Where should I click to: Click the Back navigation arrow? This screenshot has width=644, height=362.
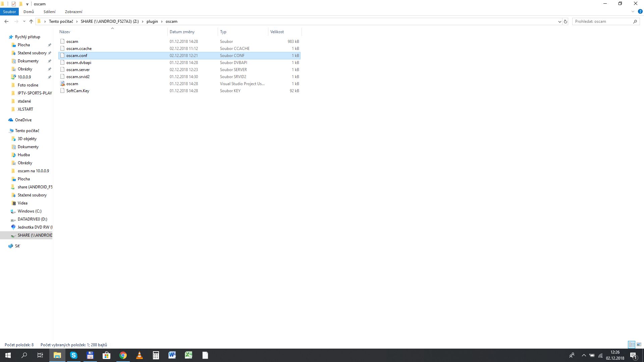click(6, 21)
